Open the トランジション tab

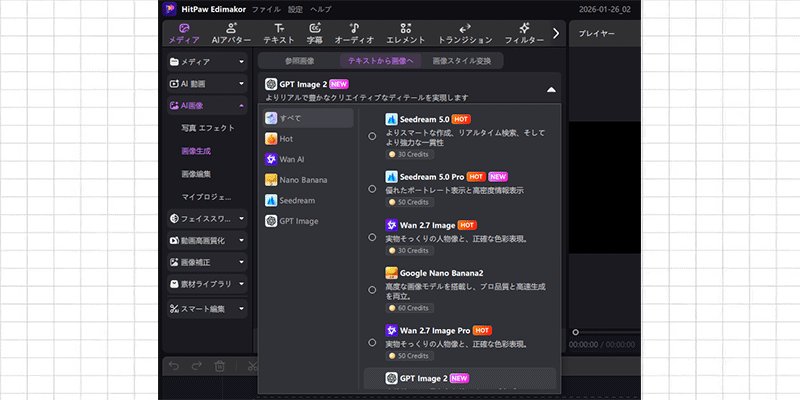(x=465, y=34)
